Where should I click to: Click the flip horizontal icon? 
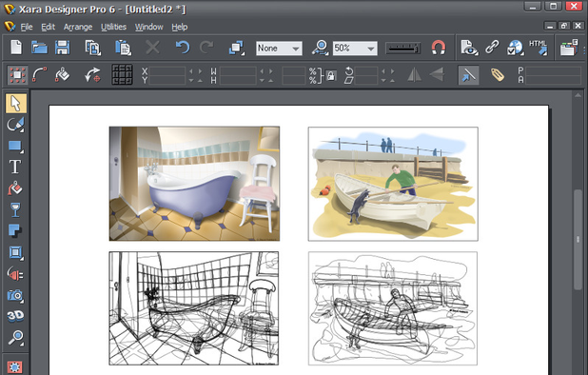point(414,74)
